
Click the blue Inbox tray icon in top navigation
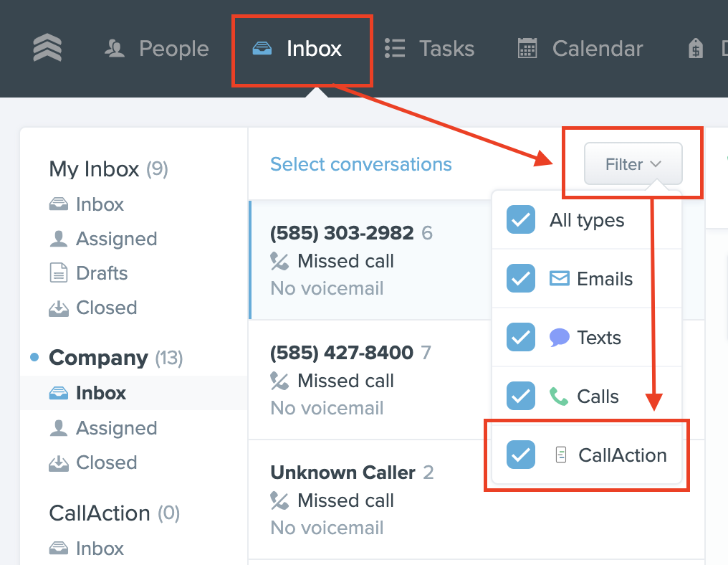point(262,48)
